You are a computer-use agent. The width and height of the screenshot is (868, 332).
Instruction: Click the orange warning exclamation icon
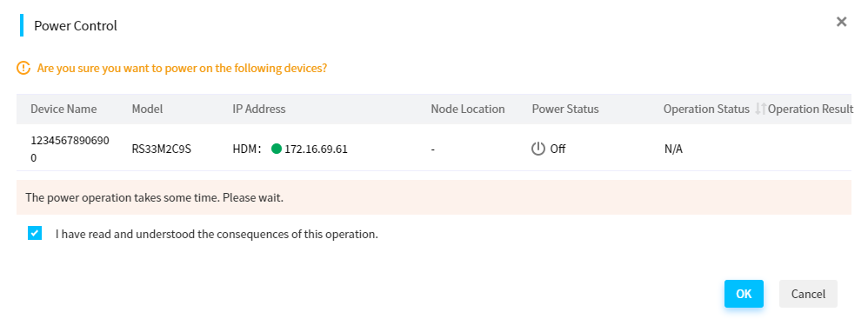23,69
